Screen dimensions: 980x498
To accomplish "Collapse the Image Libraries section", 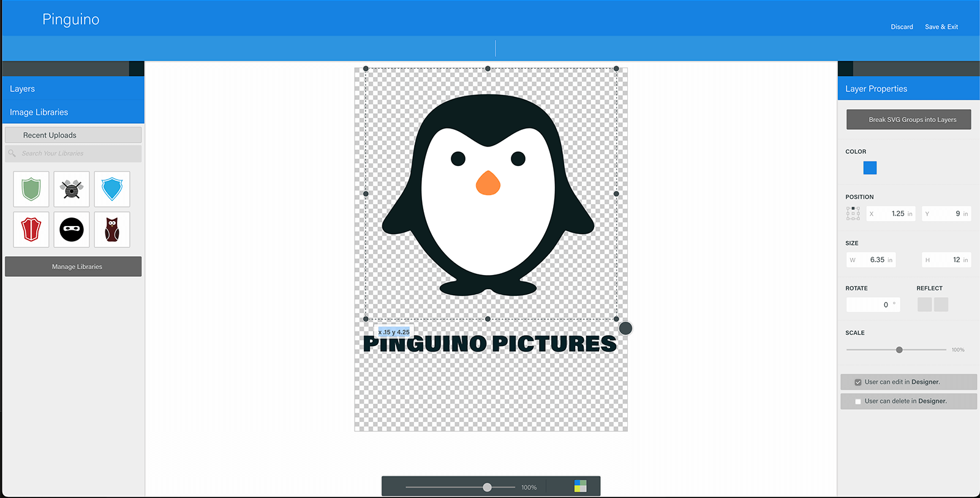I will point(73,112).
